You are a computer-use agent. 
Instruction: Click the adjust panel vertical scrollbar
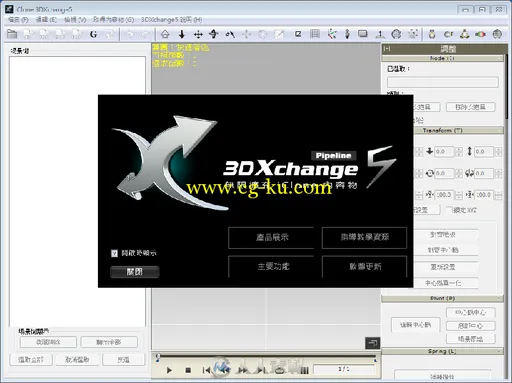point(507,87)
